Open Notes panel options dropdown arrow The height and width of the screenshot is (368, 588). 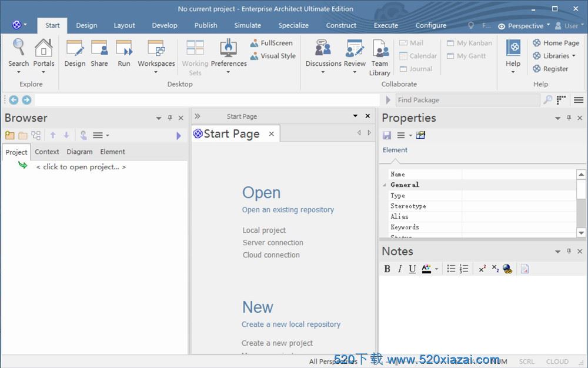(x=557, y=252)
